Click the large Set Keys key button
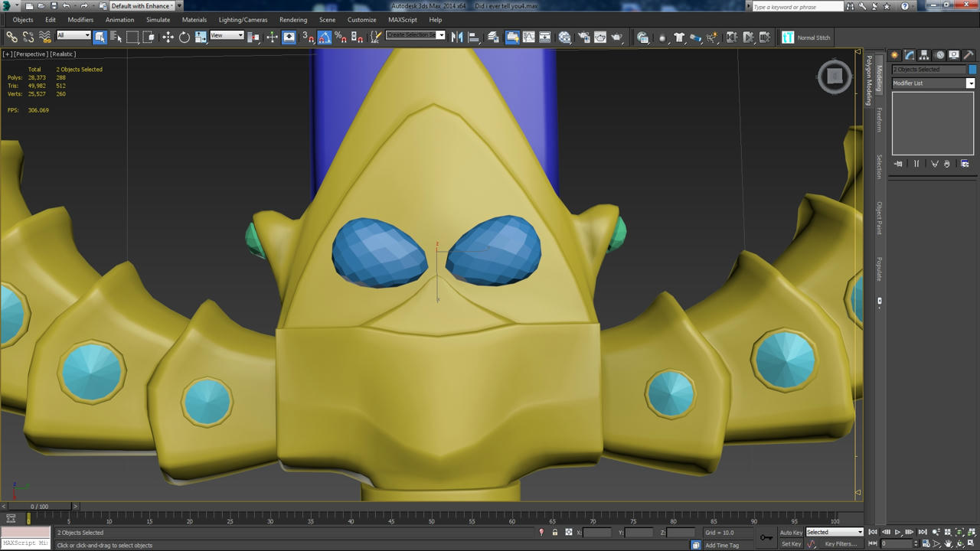This screenshot has height=551, width=980. pos(766,537)
